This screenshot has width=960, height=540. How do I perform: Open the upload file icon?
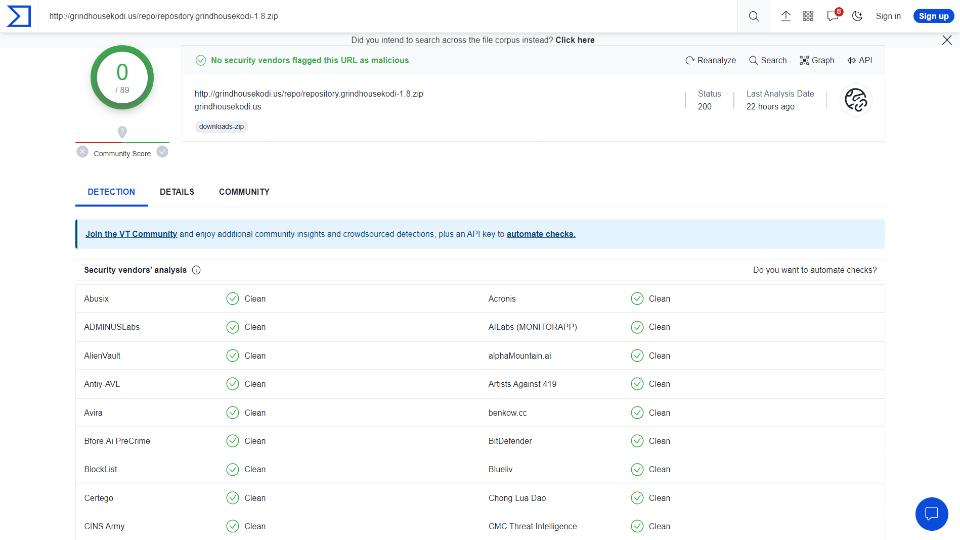click(786, 16)
